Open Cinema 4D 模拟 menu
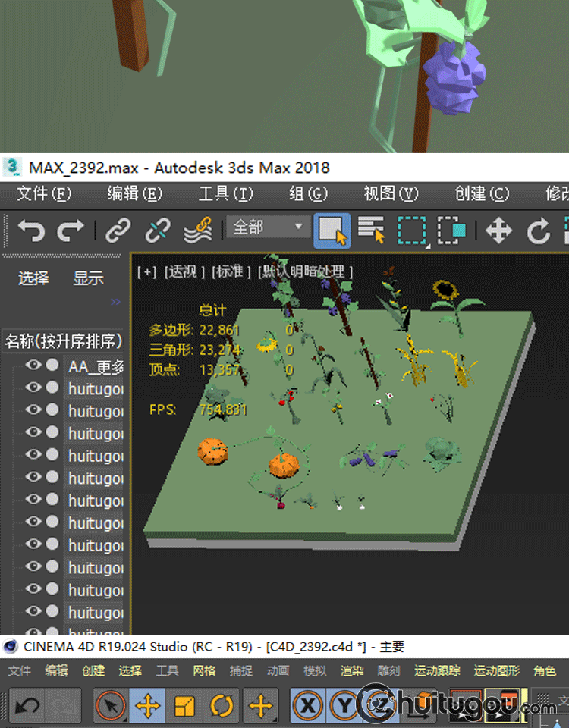Screen dimensions: 569x728 point(315,670)
